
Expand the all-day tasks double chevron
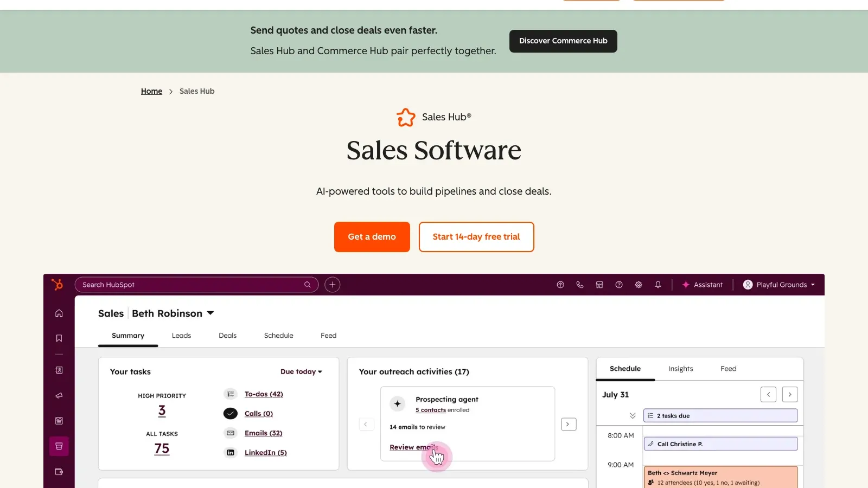[633, 416]
